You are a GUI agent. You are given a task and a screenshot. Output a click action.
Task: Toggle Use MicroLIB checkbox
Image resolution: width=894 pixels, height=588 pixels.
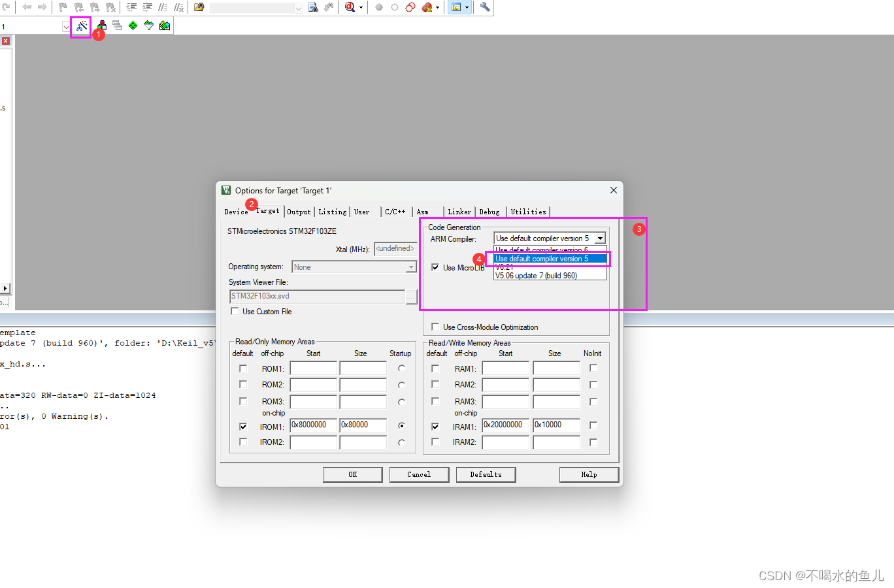click(x=435, y=267)
